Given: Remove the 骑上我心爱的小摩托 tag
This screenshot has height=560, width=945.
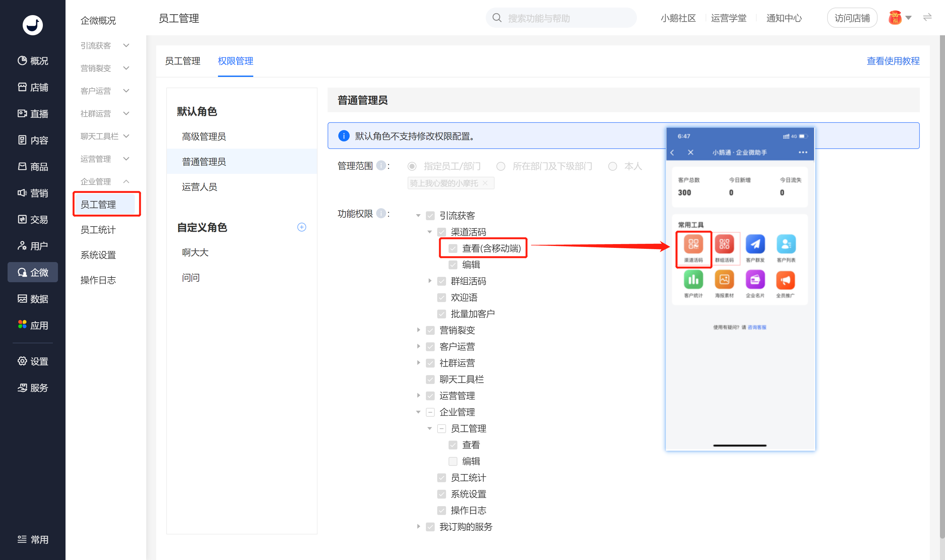Looking at the screenshot, I should [x=485, y=183].
